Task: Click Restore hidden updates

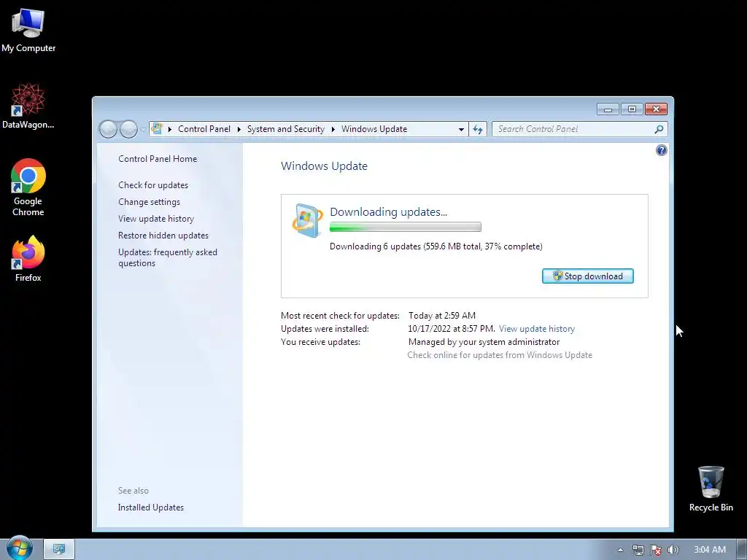Action: pyautogui.click(x=163, y=236)
